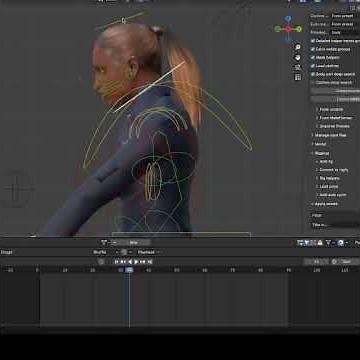Click the filter funnel beside timeline search field
360x360 pixels.
coord(104,243)
